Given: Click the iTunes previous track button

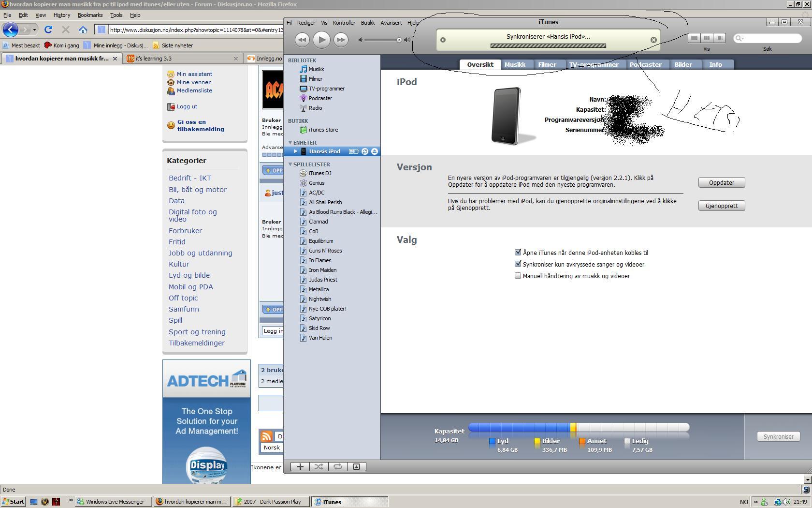Looking at the screenshot, I should (302, 40).
